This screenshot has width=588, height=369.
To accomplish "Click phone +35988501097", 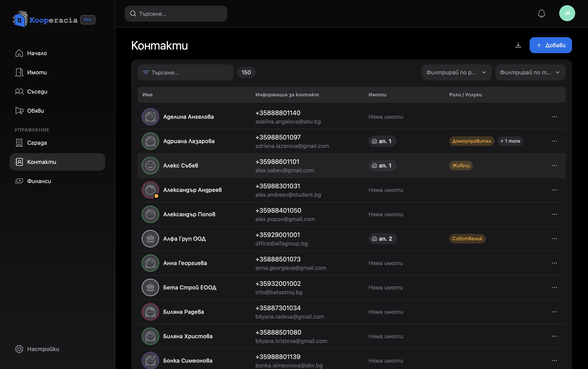I will click(278, 137).
